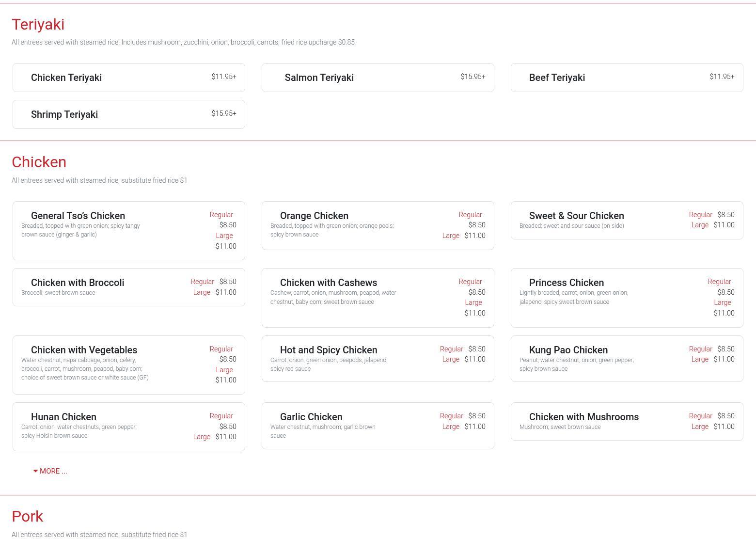
Task: Click the Chicken section heading
Action: tap(39, 162)
